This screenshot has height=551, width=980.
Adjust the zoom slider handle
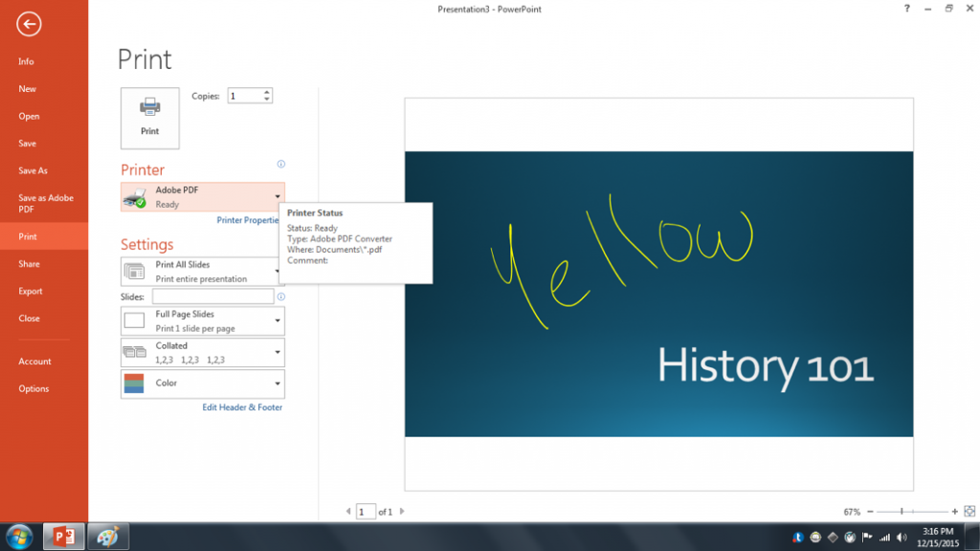pyautogui.click(x=902, y=512)
